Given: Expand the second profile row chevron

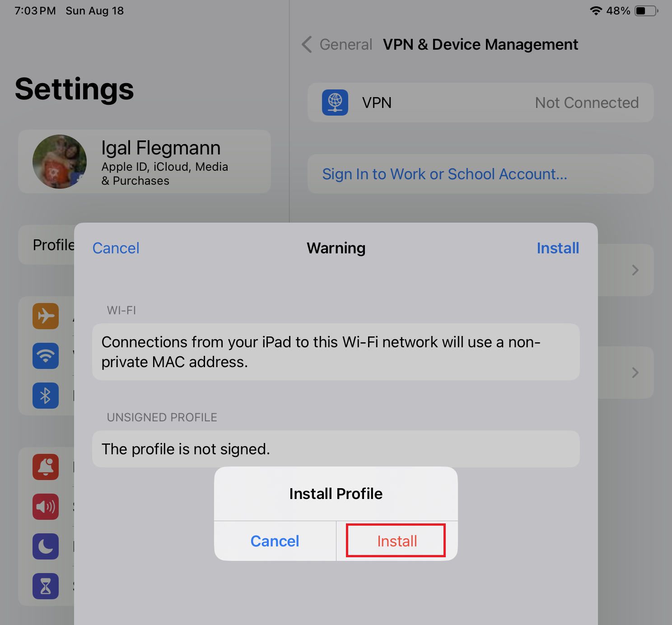Looking at the screenshot, I should click(635, 373).
